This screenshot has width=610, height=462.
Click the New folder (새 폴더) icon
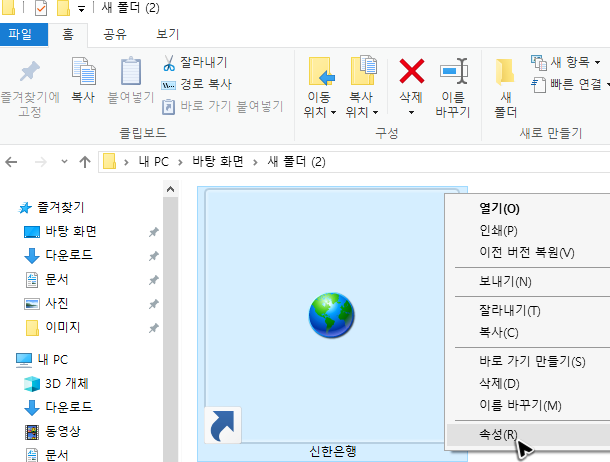pos(505,72)
